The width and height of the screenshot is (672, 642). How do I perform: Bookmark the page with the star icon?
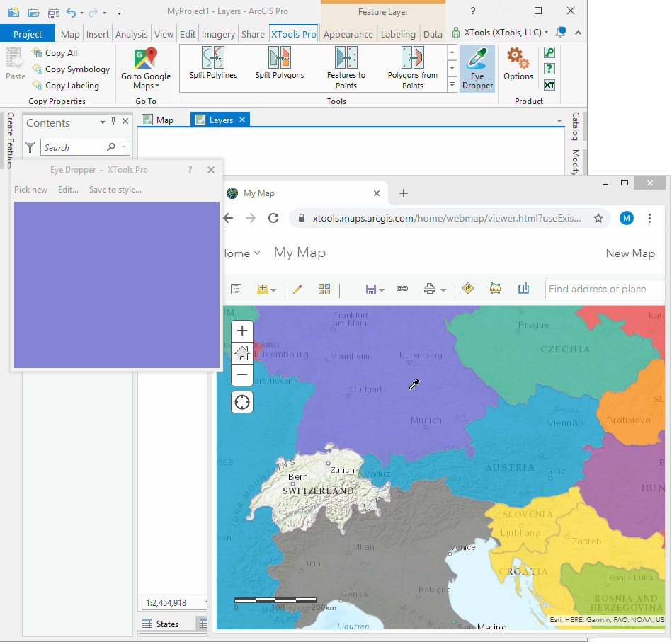(x=598, y=218)
